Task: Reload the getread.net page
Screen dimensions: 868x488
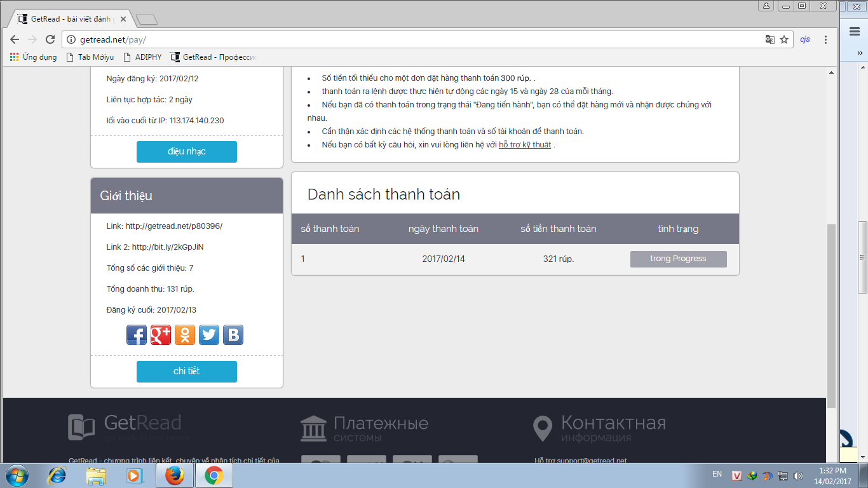Action: [x=50, y=39]
